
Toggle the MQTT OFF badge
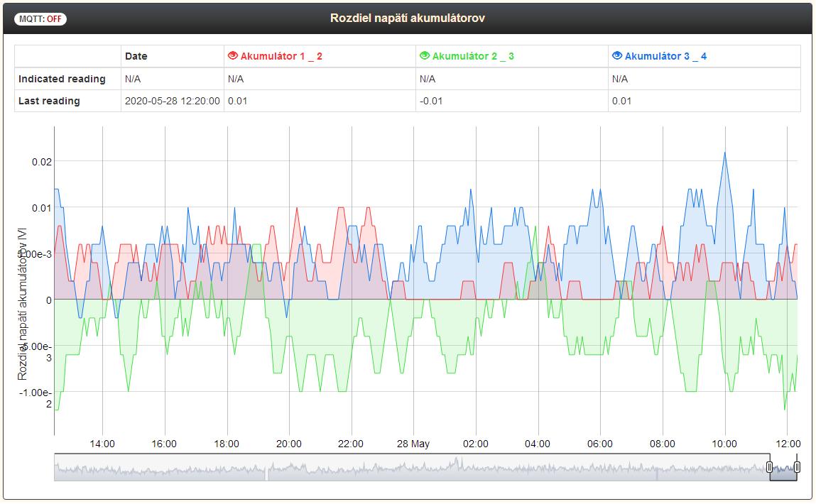click(40, 19)
